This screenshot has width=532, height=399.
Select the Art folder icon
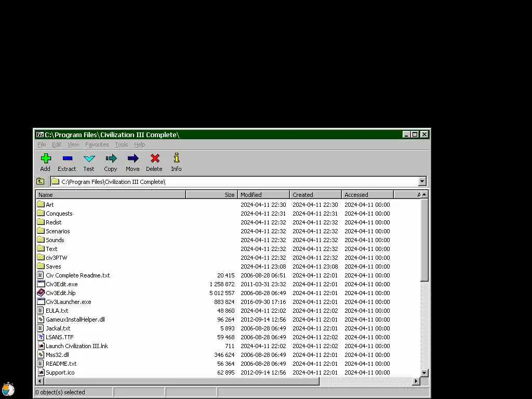pyautogui.click(x=41, y=204)
